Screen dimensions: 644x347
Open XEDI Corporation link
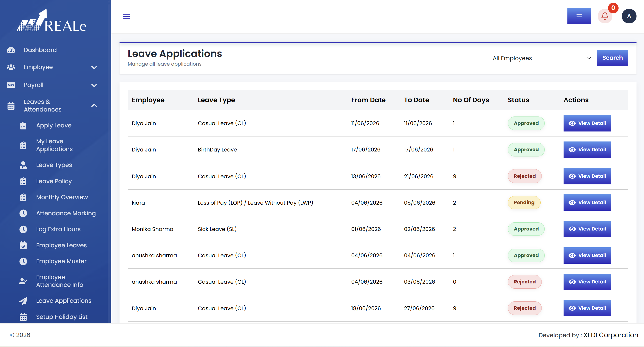click(x=611, y=335)
